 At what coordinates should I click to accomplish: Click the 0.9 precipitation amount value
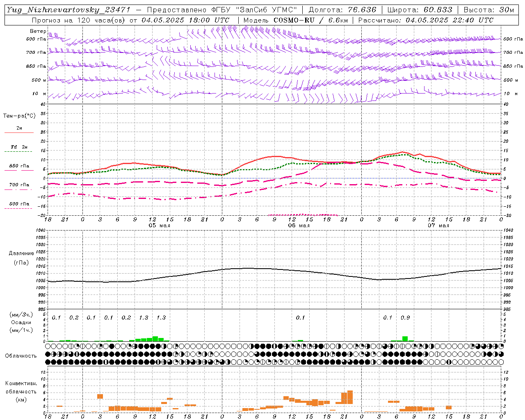click(x=405, y=317)
